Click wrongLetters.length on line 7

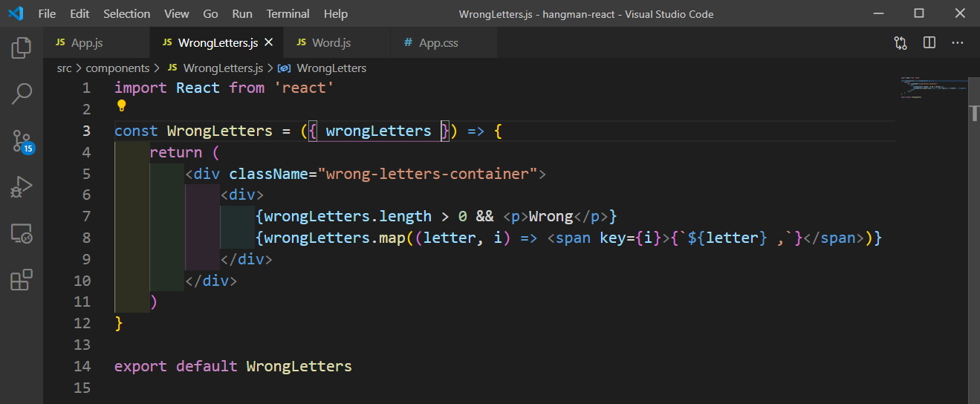click(x=348, y=216)
